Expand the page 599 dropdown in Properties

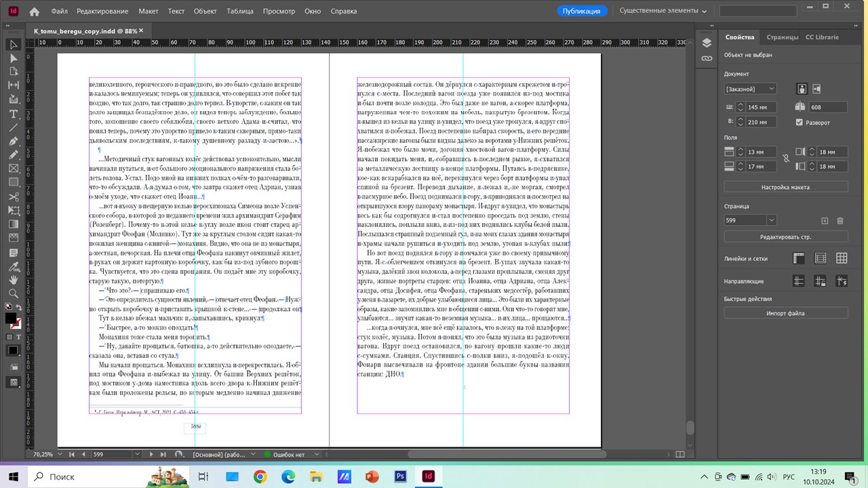771,220
